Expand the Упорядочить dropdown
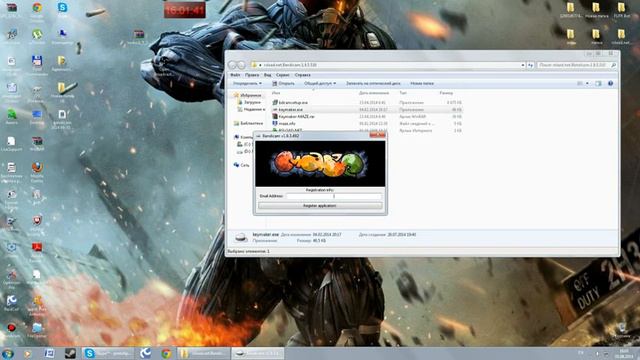 click(247, 83)
